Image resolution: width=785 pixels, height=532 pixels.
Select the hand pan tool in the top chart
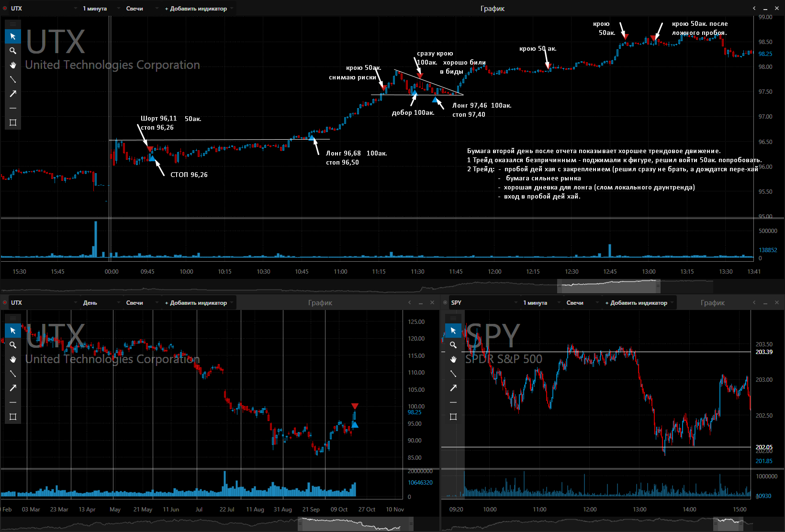tap(13, 65)
